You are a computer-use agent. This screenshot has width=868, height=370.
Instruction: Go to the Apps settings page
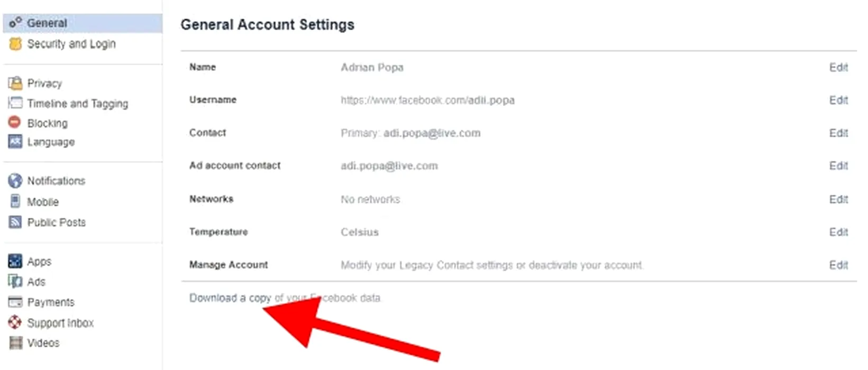[x=39, y=262]
